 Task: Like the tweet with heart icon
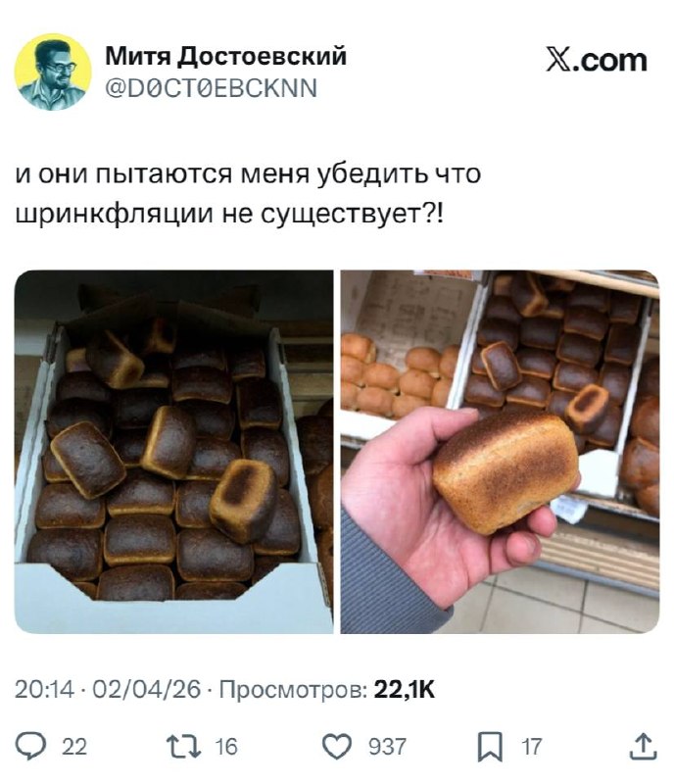[x=336, y=747]
